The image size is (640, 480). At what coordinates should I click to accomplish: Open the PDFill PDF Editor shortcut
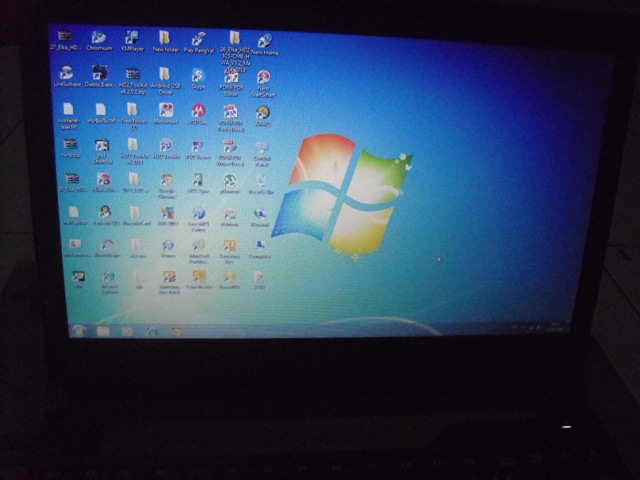(231, 83)
